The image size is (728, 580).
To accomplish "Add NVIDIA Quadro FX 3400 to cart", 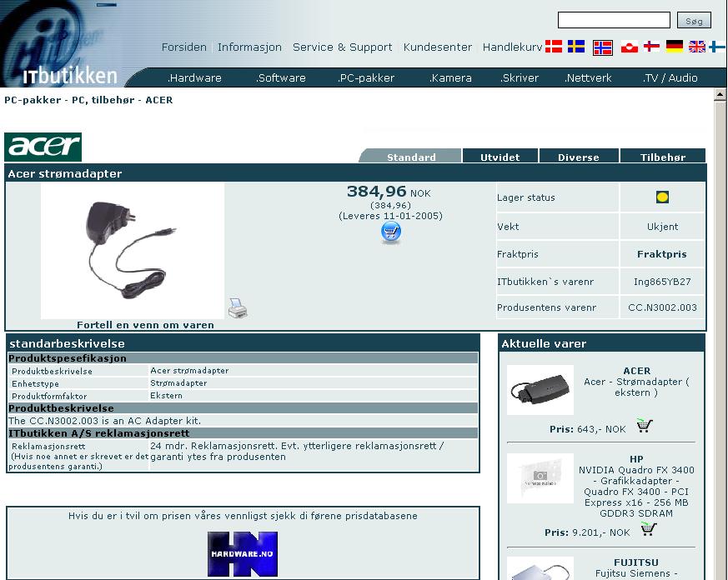I will point(649,529).
